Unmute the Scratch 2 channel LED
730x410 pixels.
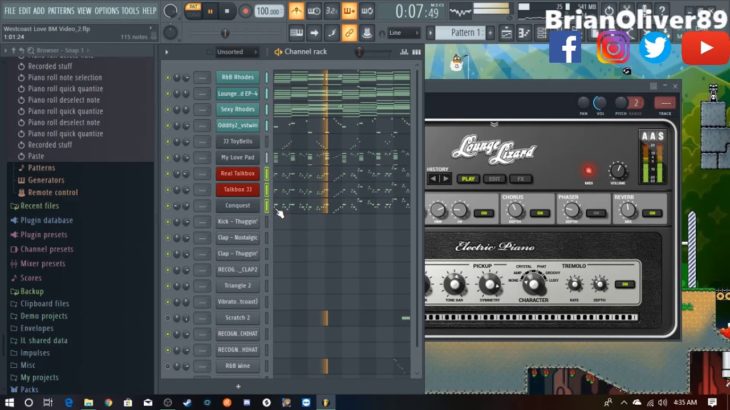tap(168, 318)
